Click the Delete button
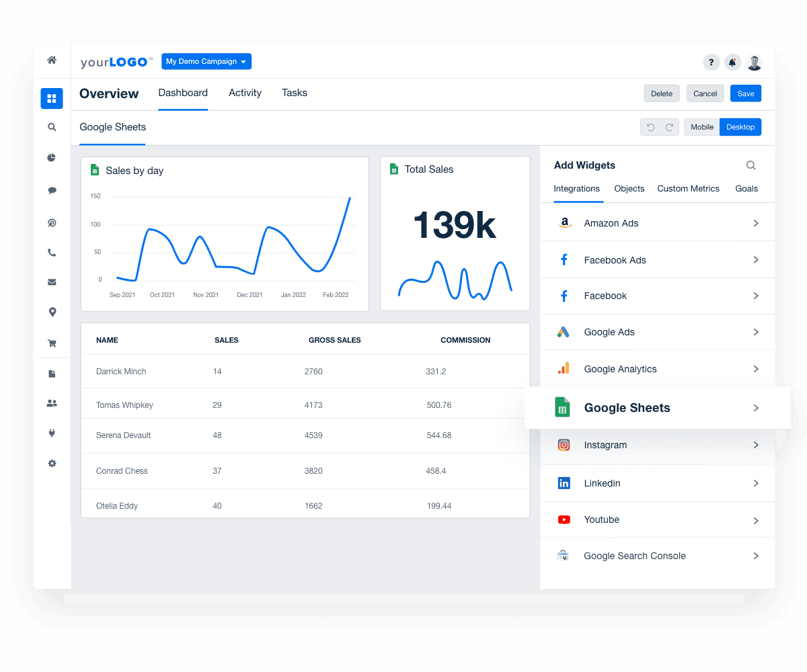The height and width of the screenshot is (672, 807). click(661, 93)
